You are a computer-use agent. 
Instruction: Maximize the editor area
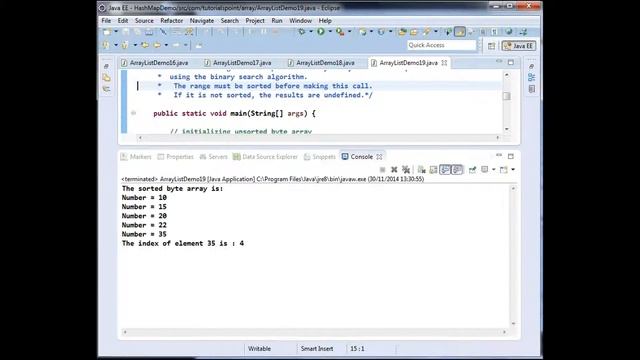pos(511,62)
